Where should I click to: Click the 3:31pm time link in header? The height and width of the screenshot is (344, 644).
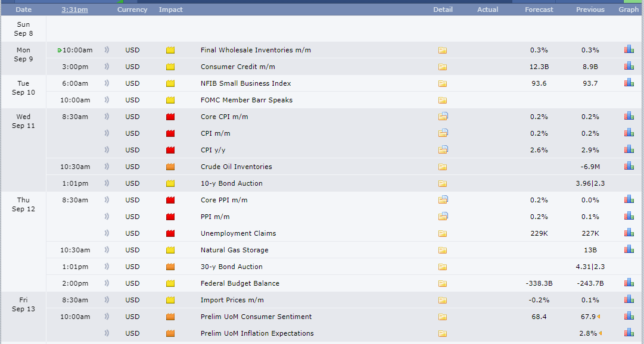pyautogui.click(x=74, y=10)
